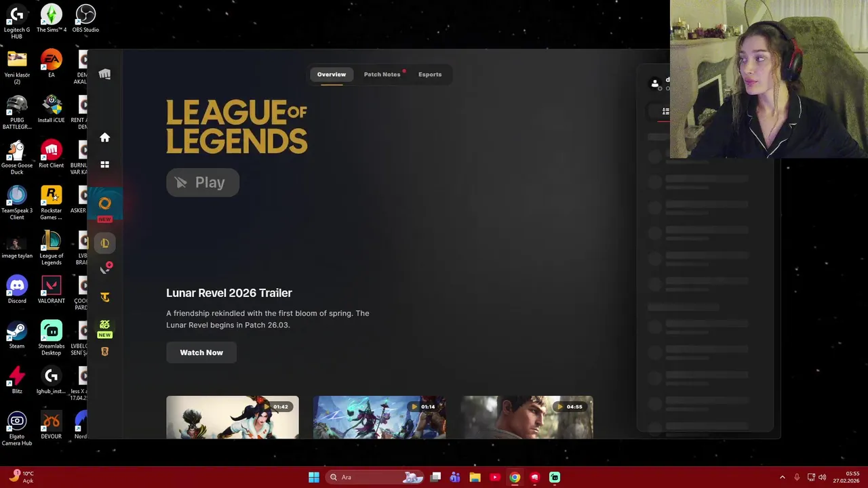The width and height of the screenshot is (868, 488).
Task: Go to Riot Client home
Action: [x=104, y=138]
